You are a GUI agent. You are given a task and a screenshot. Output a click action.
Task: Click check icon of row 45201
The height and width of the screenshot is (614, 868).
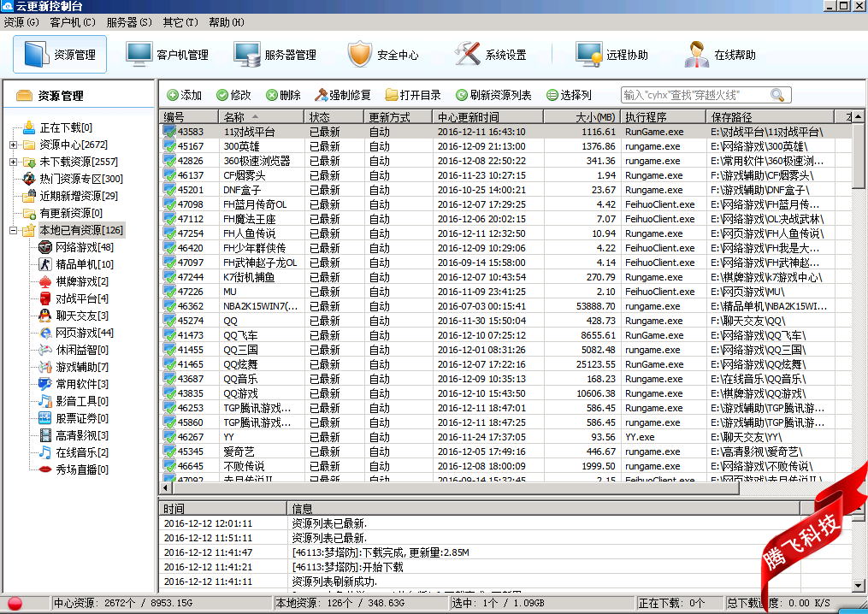click(x=168, y=189)
